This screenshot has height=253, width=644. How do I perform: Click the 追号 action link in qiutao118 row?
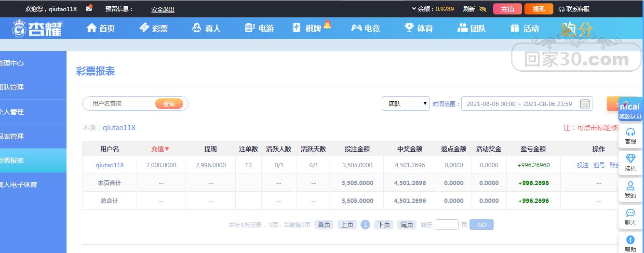tap(599, 165)
